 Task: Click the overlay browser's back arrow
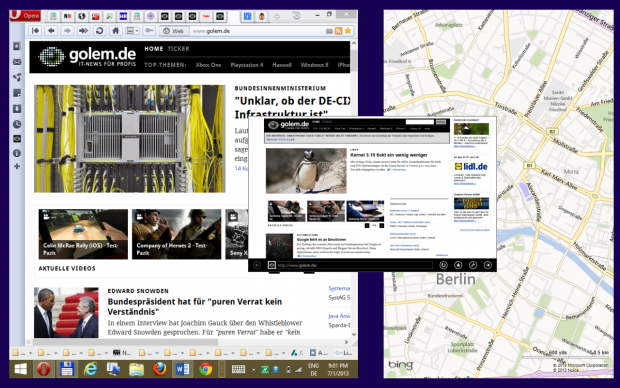[x=257, y=265]
